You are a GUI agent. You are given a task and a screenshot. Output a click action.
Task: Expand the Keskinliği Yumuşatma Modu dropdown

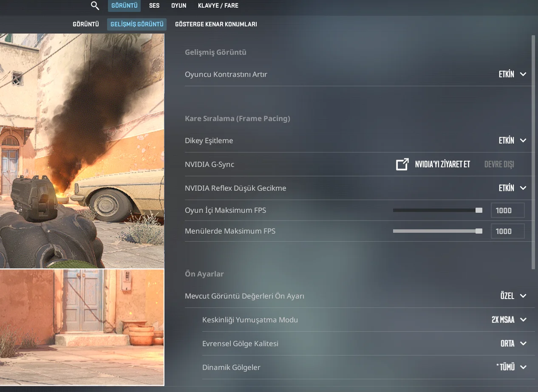pyautogui.click(x=509, y=320)
